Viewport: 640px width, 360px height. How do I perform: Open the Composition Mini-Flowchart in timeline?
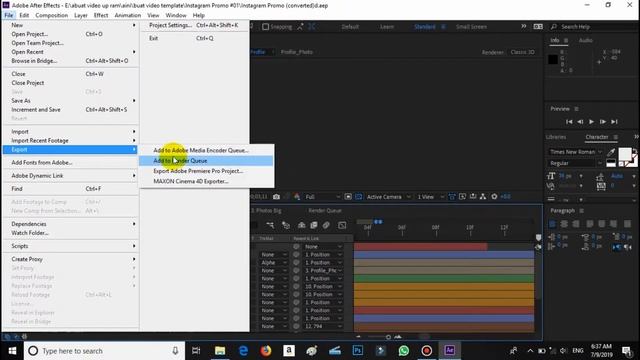(x=270, y=225)
